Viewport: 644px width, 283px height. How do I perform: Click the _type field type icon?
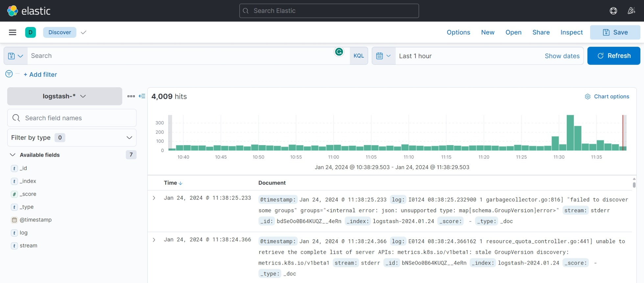[x=14, y=207]
